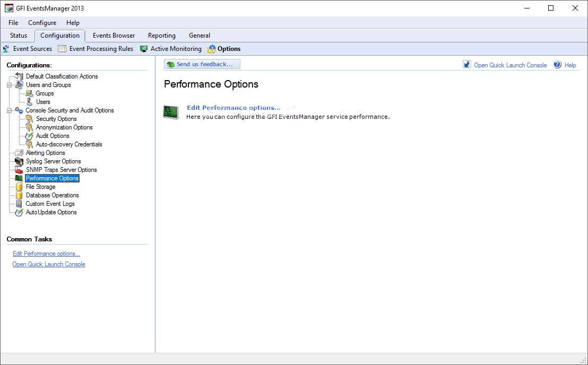Switch to the Events Browser tab

[114, 36]
